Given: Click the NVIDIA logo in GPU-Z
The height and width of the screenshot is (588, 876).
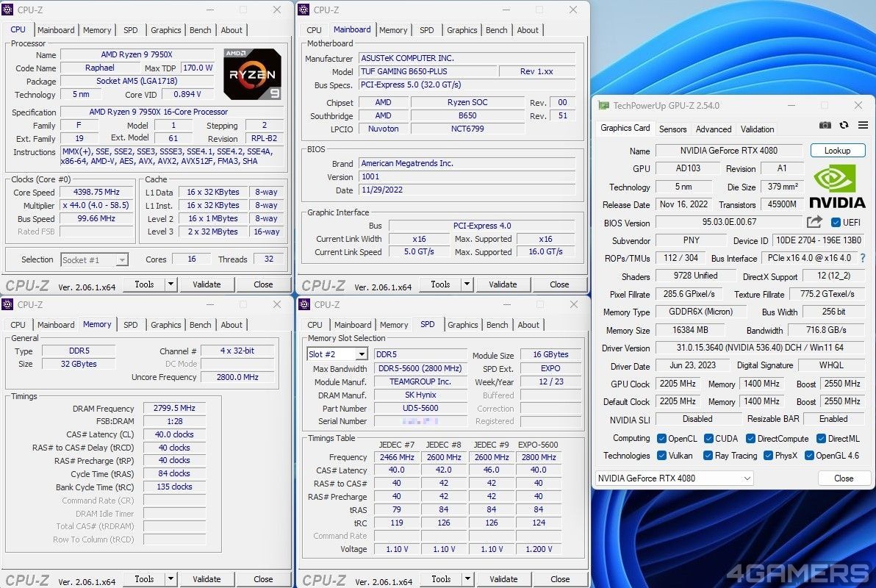Looking at the screenshot, I should coord(837,187).
